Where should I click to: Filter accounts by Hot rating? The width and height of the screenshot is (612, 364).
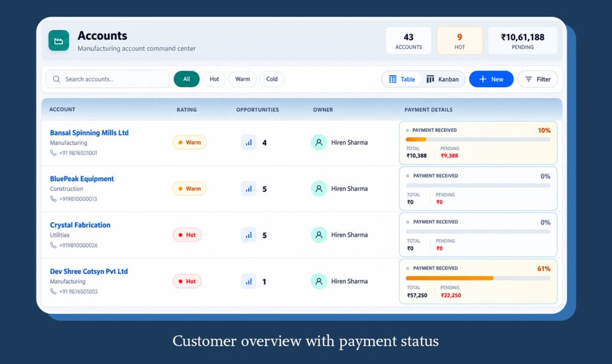pyautogui.click(x=215, y=79)
